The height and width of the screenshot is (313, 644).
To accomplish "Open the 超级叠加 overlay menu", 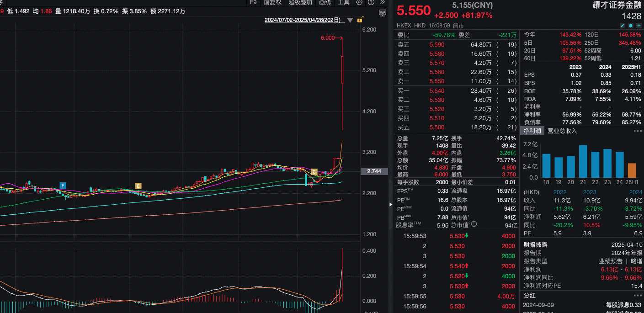I will click(x=300, y=2).
